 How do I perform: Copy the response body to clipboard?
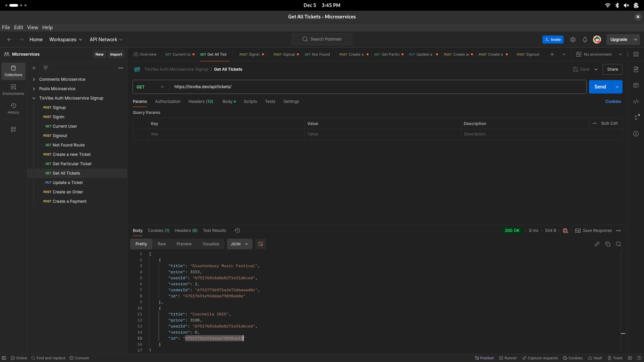coord(608,244)
